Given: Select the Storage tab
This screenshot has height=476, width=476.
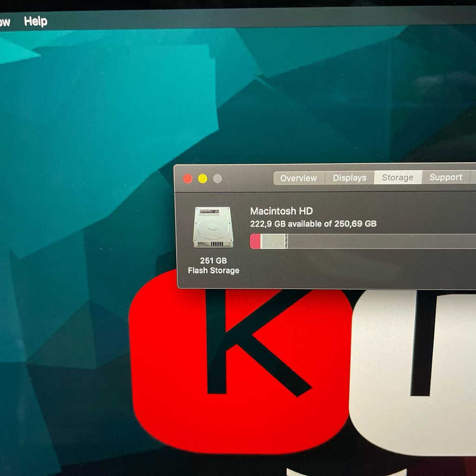Looking at the screenshot, I should point(398,177).
